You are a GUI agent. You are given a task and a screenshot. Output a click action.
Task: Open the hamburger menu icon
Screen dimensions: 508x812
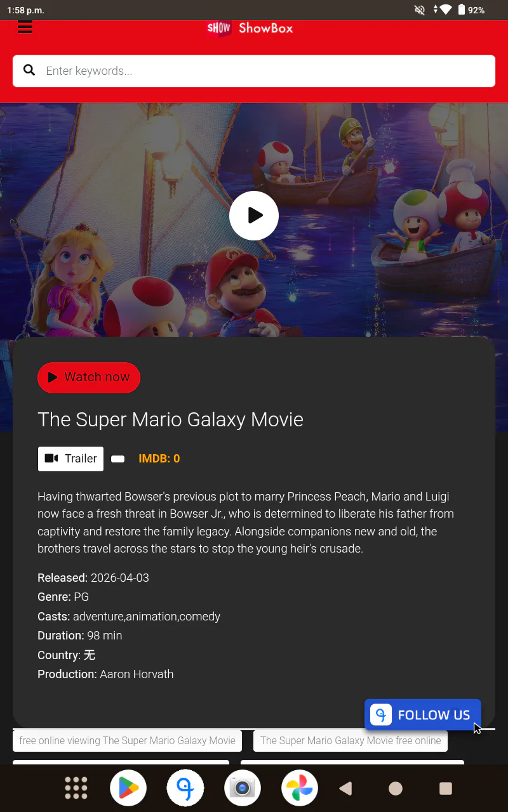click(x=25, y=27)
